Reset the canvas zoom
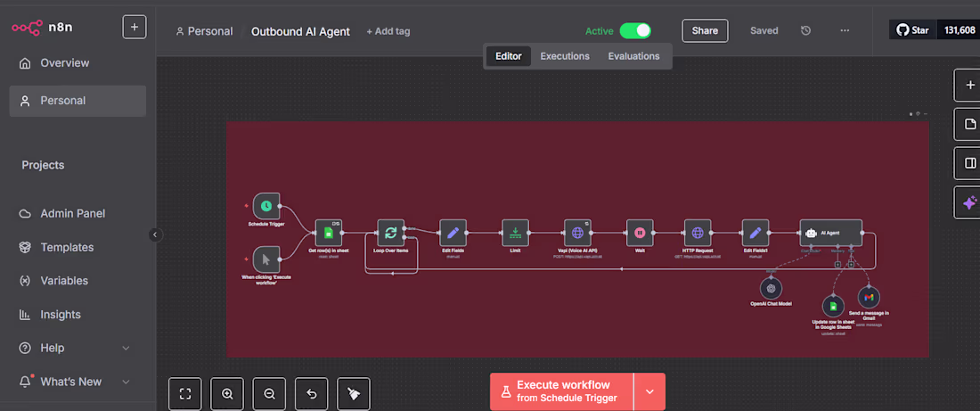The image size is (980, 411). [312, 393]
